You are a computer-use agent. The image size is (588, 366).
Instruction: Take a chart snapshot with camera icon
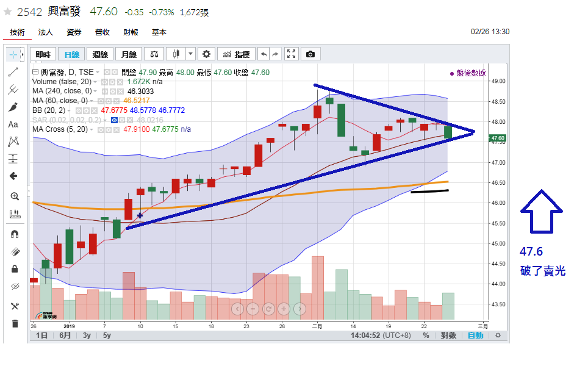point(310,54)
